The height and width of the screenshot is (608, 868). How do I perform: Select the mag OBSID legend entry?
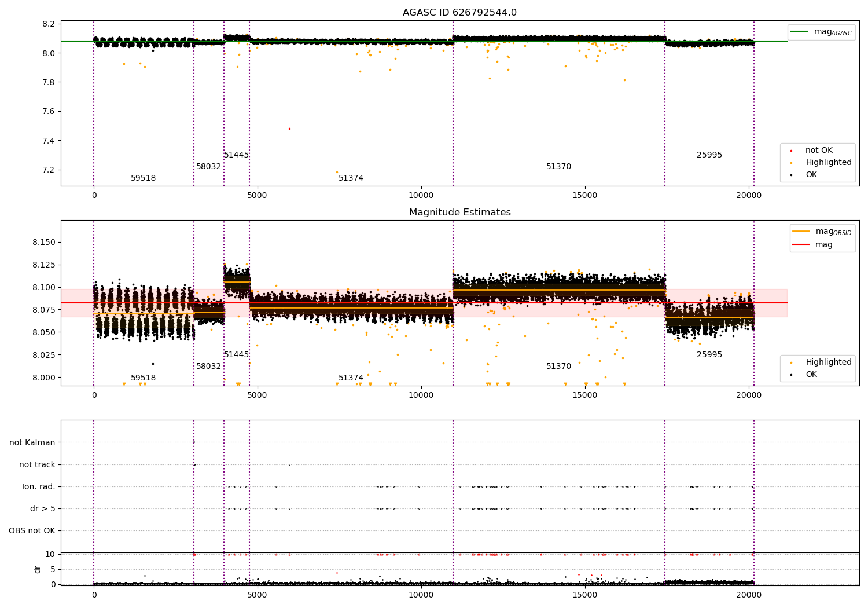(822, 232)
